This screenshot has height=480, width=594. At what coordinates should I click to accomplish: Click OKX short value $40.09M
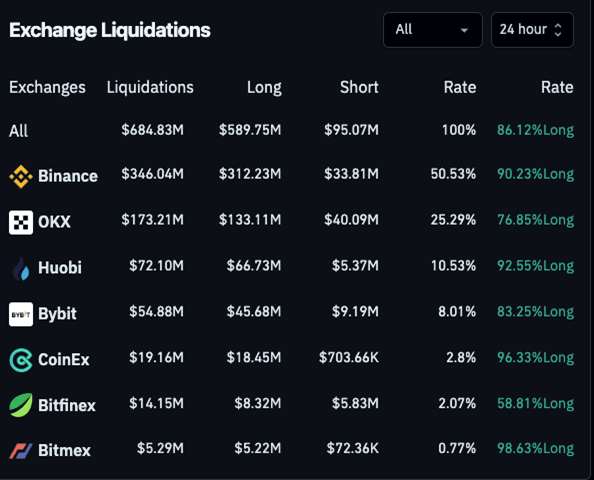click(x=351, y=220)
